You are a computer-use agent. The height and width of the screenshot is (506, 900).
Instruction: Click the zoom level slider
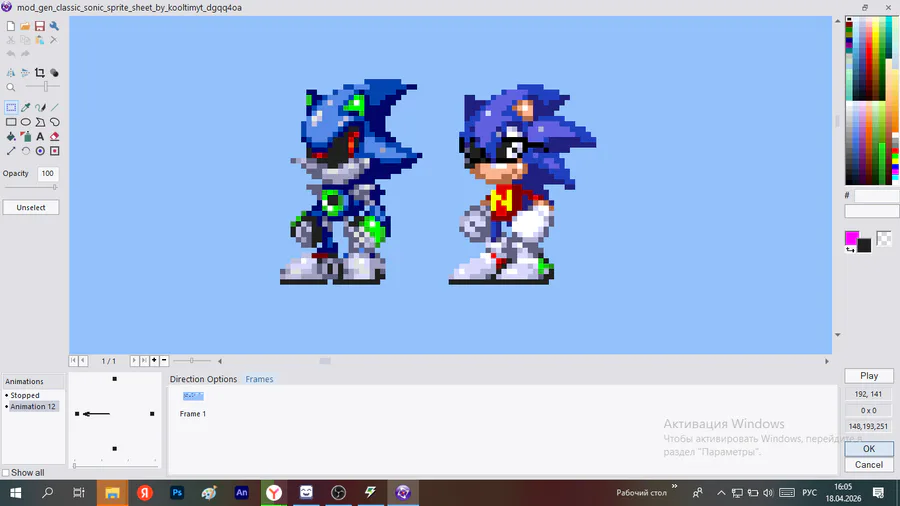pyautogui.click(x=43, y=87)
